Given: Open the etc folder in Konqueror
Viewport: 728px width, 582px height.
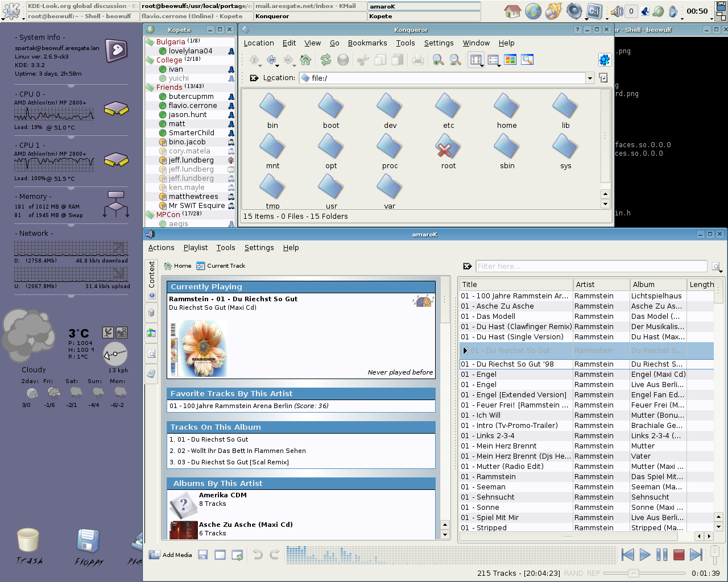Looking at the screenshot, I should coord(448,111).
